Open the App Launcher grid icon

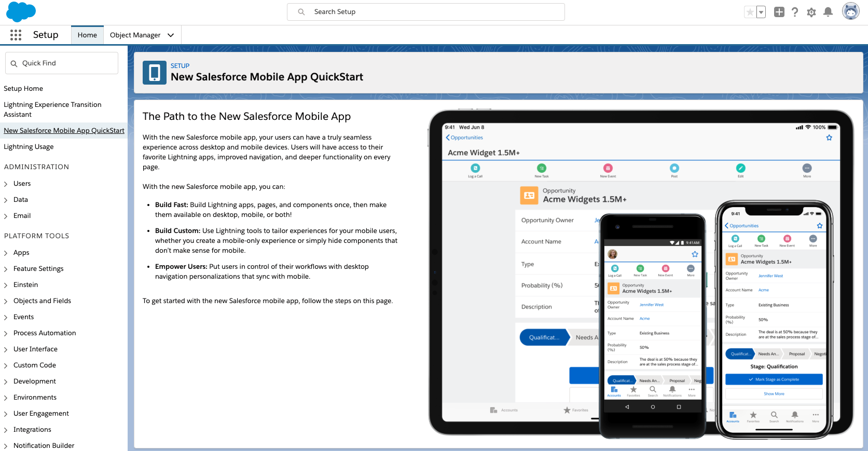[16, 35]
